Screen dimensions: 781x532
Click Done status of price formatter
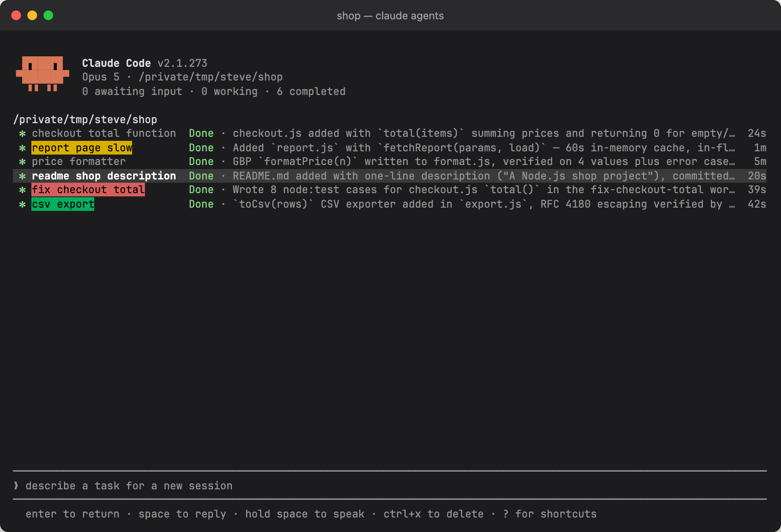click(201, 162)
